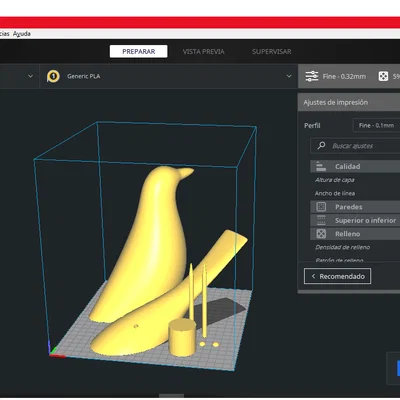Click the print settings sliders icon

312,76
